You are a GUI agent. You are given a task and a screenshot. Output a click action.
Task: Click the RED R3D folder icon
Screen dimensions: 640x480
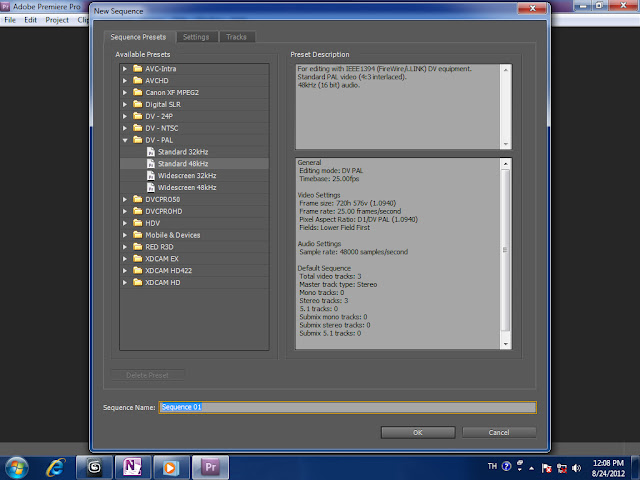(138, 247)
